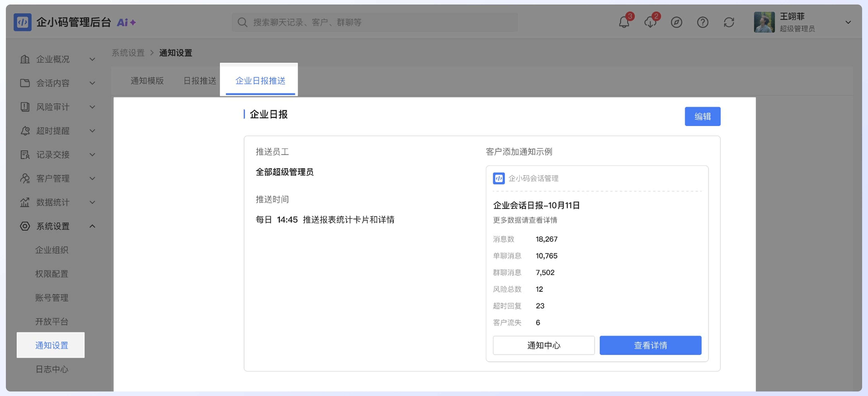This screenshot has height=396, width=868.
Task: Open the help question mark icon
Action: pyautogui.click(x=703, y=23)
